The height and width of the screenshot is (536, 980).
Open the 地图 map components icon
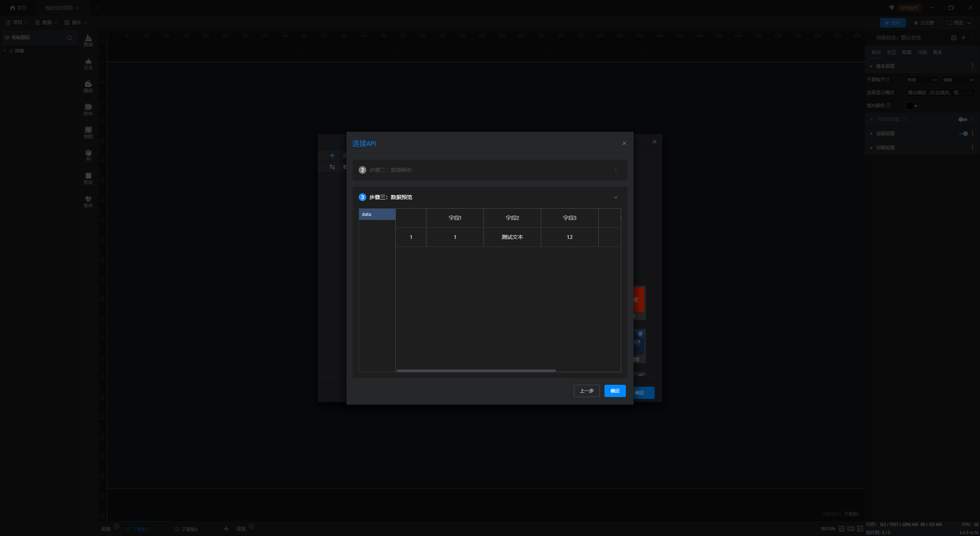pos(88,132)
